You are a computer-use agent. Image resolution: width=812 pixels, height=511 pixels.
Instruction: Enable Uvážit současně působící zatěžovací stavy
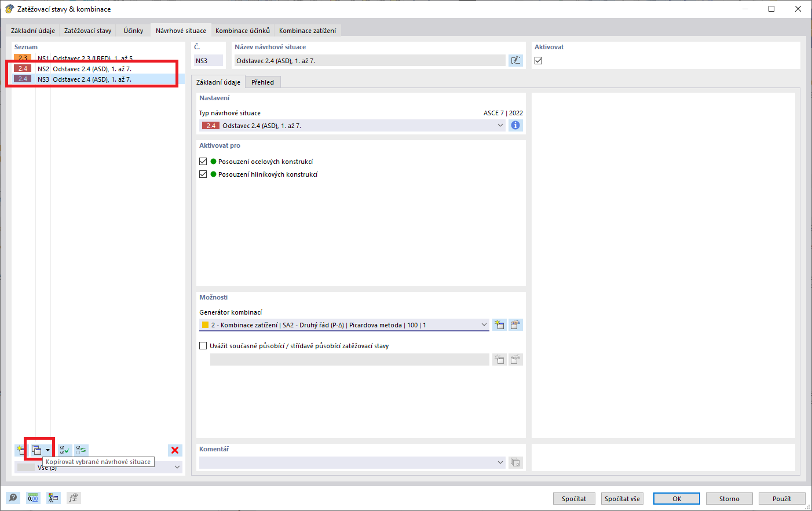(203, 346)
